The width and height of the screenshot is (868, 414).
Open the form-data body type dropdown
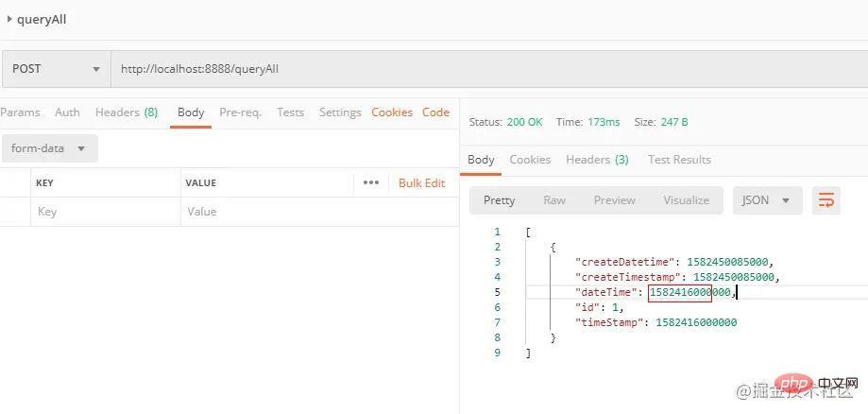[x=48, y=148]
